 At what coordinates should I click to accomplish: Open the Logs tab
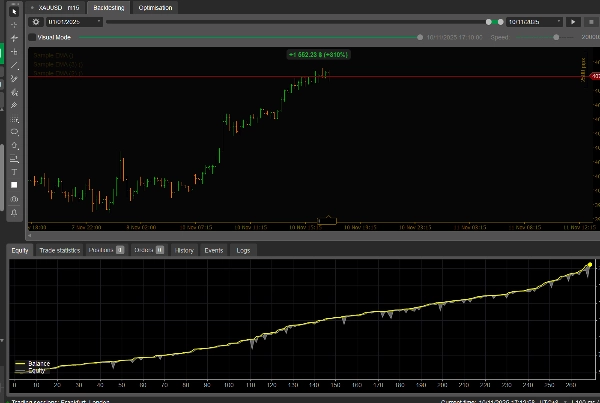tap(243, 250)
